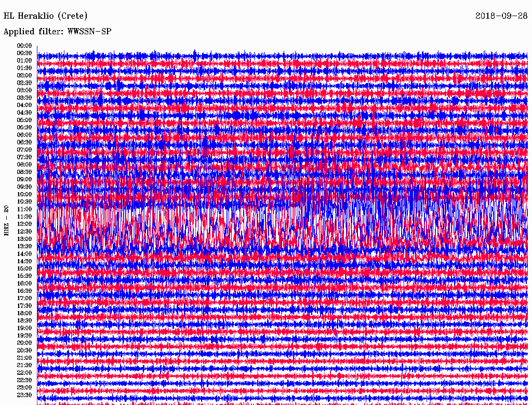
Task: Click the 01:30 time label
Action: (24, 68)
